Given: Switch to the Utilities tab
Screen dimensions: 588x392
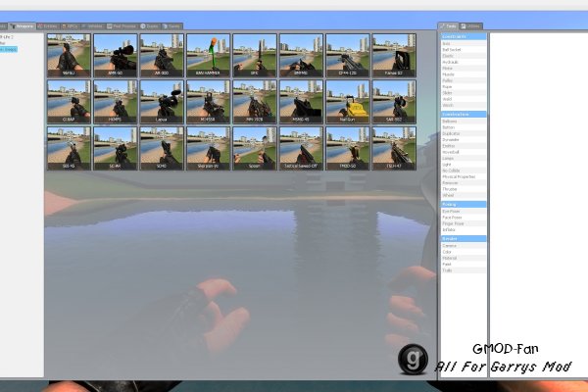Looking at the screenshot, I should tap(471, 26).
